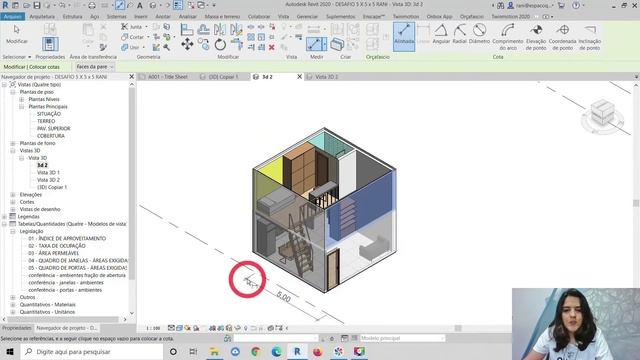Click the Align tool icon
640x360 pixels.
coord(187,30)
